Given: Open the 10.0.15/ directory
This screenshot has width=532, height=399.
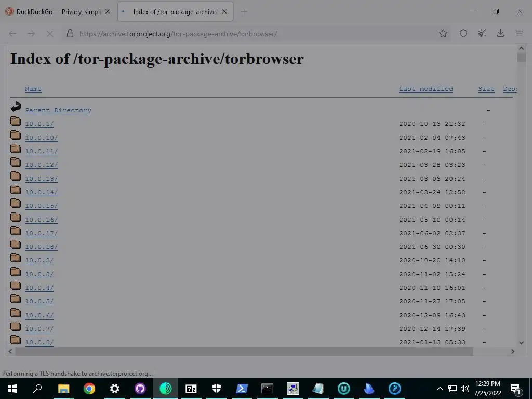Looking at the screenshot, I should pyautogui.click(x=42, y=206).
